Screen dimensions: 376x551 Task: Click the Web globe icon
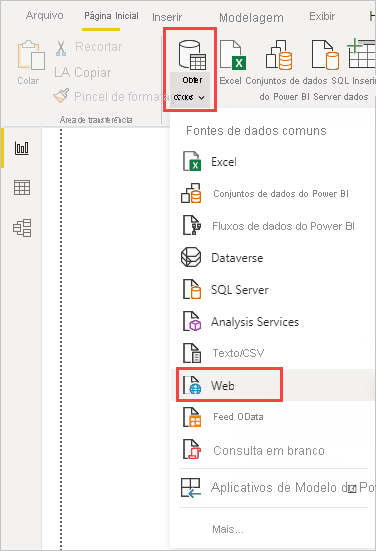(192, 385)
